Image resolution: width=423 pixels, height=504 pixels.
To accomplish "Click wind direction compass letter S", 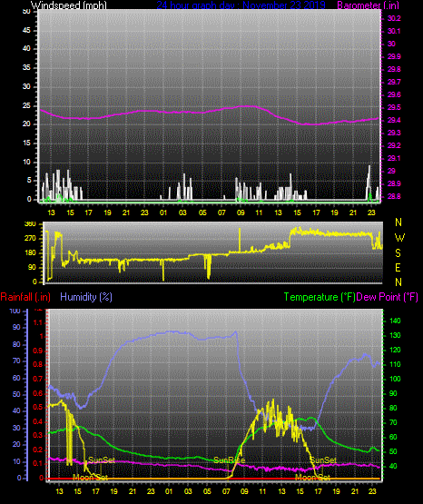I will click(x=398, y=253).
